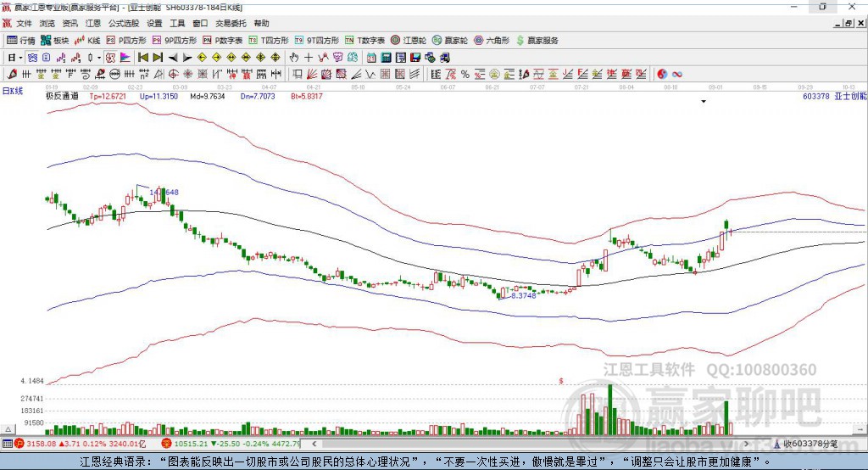
Task: Restore the inner child window
Action: click(x=849, y=23)
